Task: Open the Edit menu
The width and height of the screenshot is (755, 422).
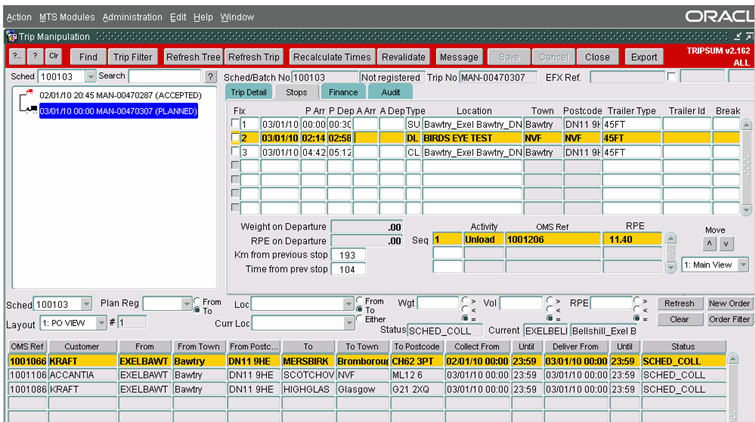Action: click(x=178, y=17)
